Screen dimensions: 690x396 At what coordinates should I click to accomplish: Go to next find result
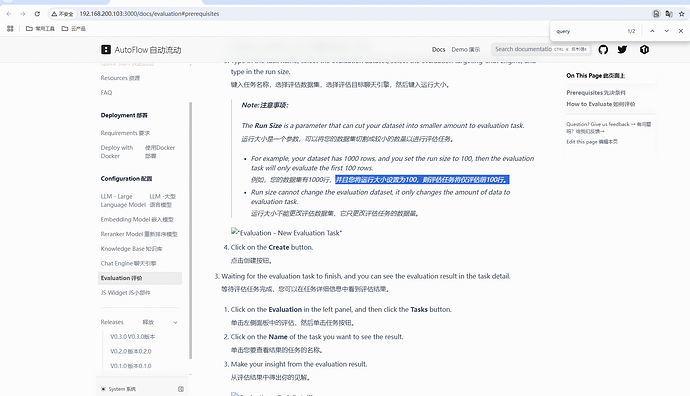(667, 31)
